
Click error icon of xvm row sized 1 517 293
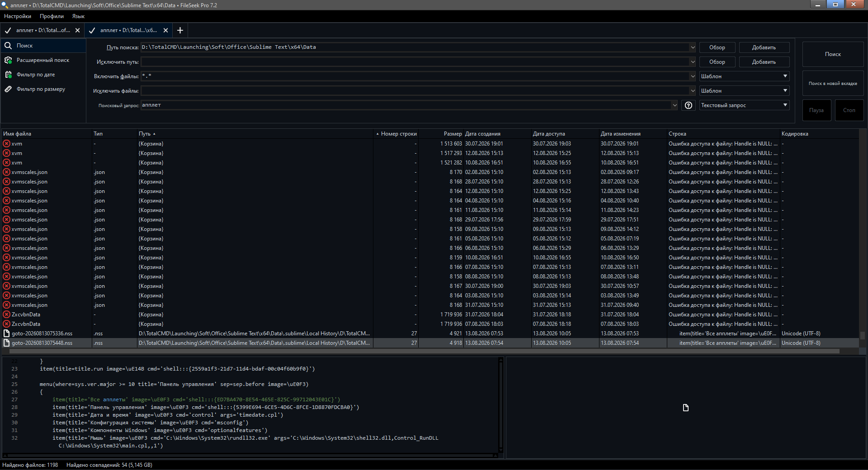6,153
